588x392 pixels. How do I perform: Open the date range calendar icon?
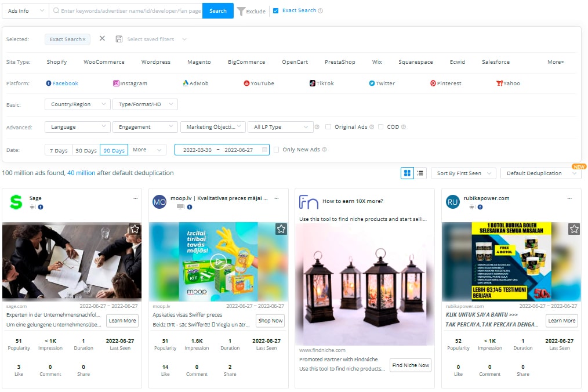pyautogui.click(x=264, y=150)
